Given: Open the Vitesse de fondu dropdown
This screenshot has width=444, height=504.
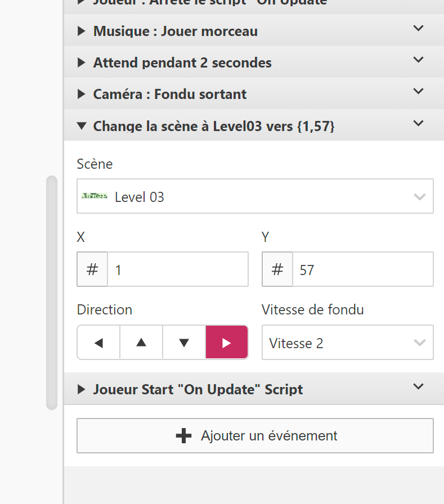Looking at the screenshot, I should (x=347, y=343).
